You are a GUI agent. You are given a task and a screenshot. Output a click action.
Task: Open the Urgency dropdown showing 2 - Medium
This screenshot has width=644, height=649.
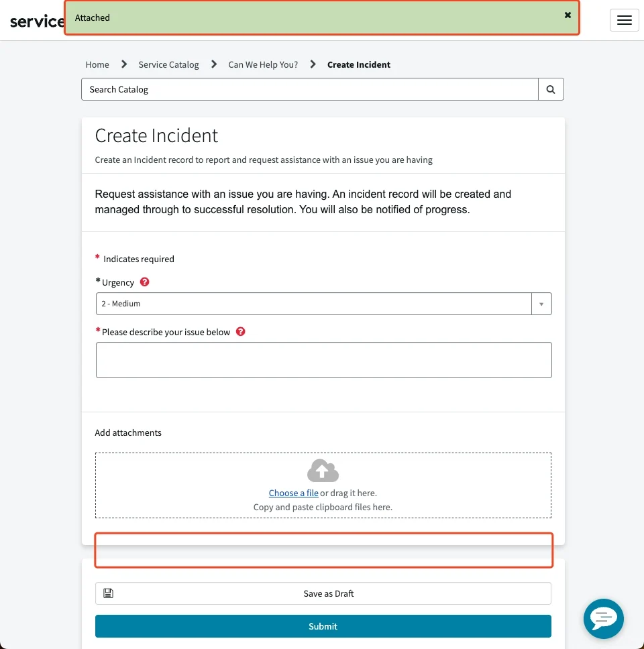coord(313,304)
